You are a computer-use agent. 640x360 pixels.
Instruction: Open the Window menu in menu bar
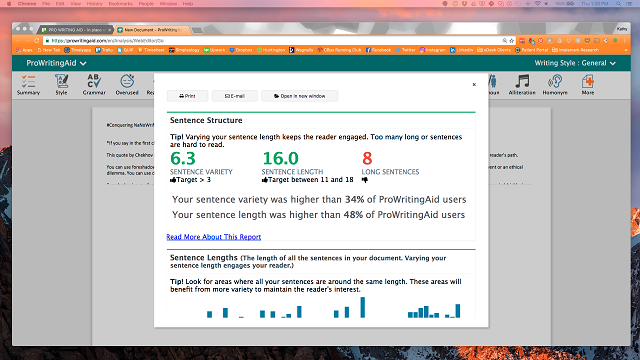point(168,4)
